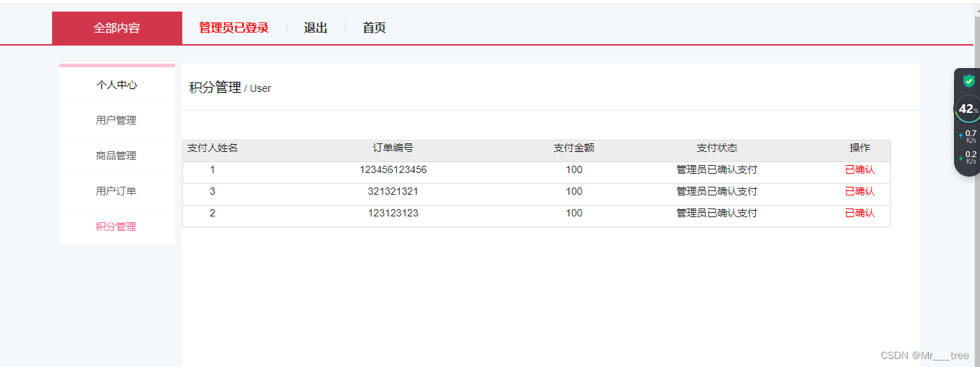Click the / User breadcrumb text
This screenshot has width=980, height=367.
click(257, 88)
